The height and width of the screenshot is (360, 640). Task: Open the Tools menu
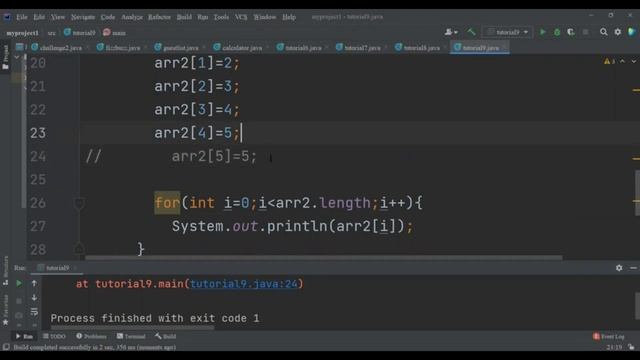(x=221, y=17)
